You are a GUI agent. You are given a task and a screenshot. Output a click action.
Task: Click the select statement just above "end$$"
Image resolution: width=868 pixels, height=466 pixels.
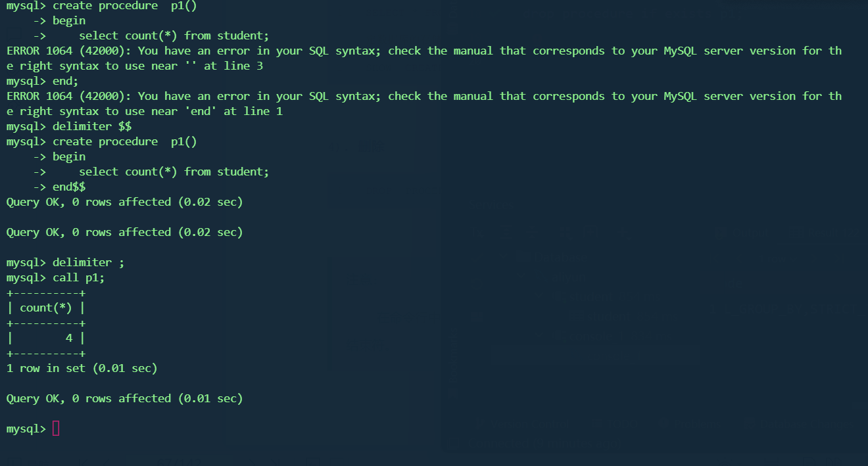click(174, 172)
